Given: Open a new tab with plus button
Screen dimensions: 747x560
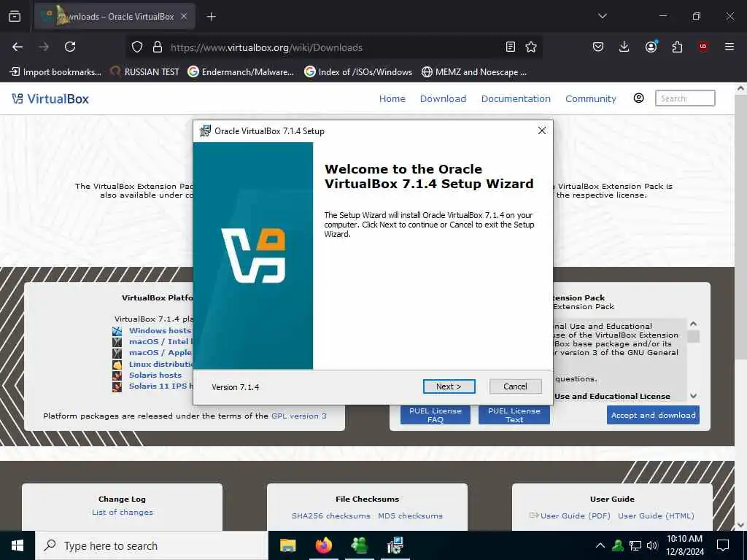Looking at the screenshot, I should 211,17.
